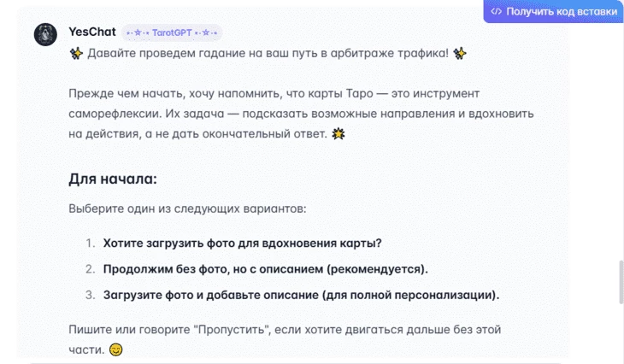The width and height of the screenshot is (624, 364).
Task: Click the vertical scrollbar thumb
Action: (x=621, y=283)
